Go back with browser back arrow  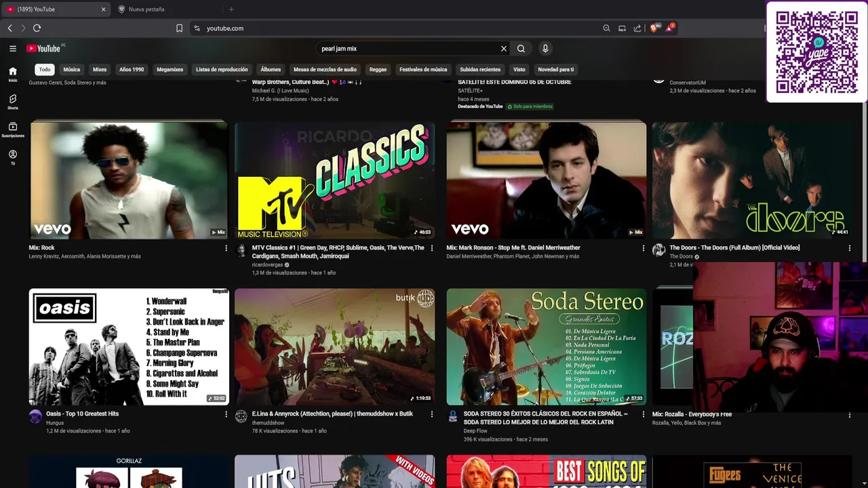point(9,28)
